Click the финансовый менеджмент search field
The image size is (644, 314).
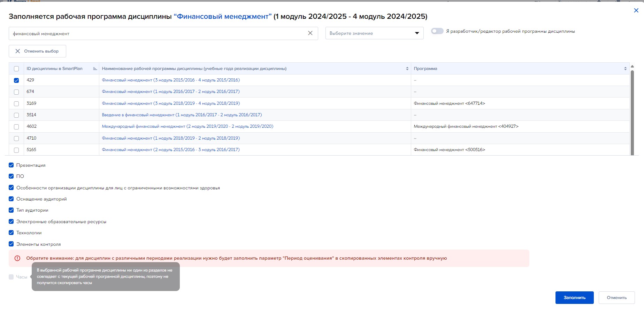point(157,33)
